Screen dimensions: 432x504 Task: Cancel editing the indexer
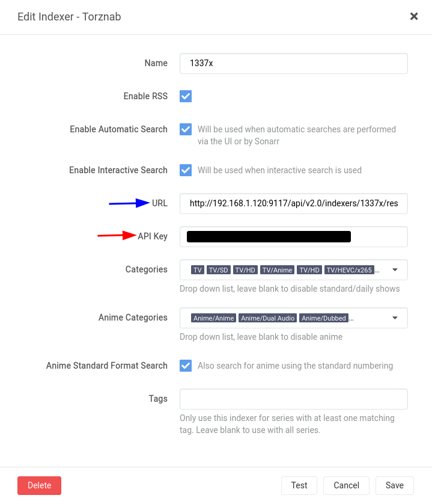click(x=346, y=485)
